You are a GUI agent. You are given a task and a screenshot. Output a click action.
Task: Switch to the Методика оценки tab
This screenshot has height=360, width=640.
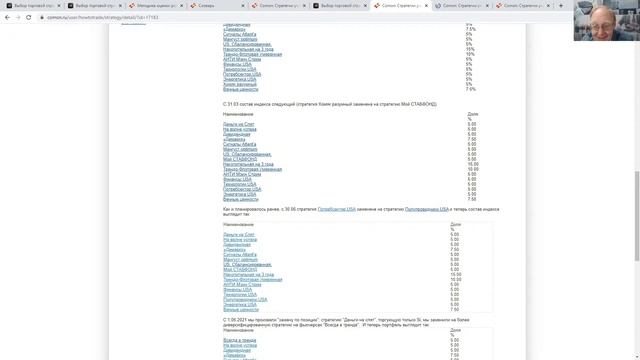[x=156, y=6]
